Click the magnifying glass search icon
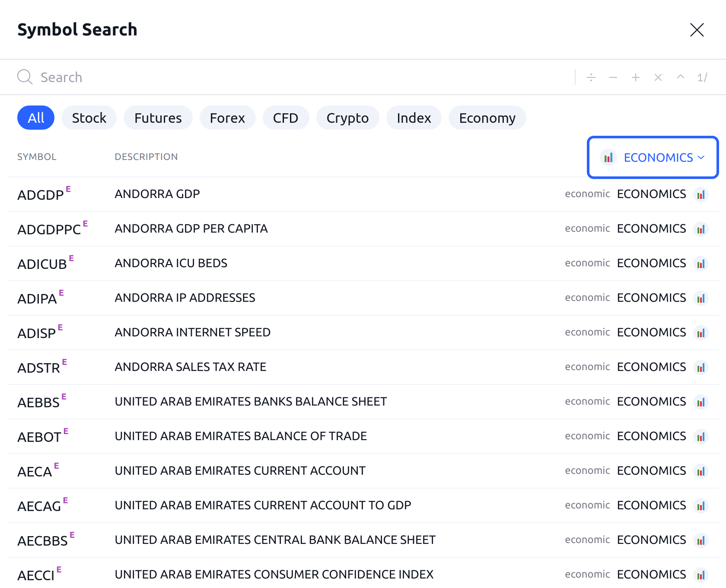726x588 pixels. tap(25, 77)
